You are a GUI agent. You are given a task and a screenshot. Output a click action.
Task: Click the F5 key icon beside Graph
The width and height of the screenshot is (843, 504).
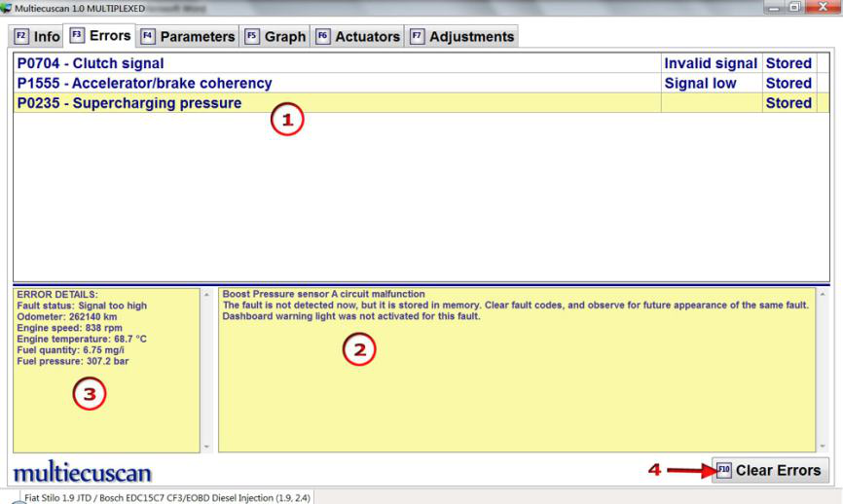click(251, 37)
